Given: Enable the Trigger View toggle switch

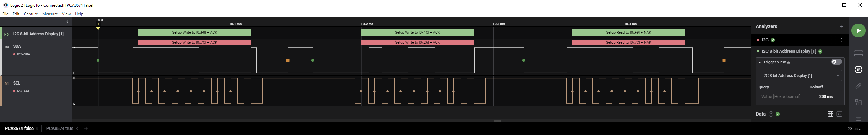Looking at the screenshot, I should (x=836, y=62).
